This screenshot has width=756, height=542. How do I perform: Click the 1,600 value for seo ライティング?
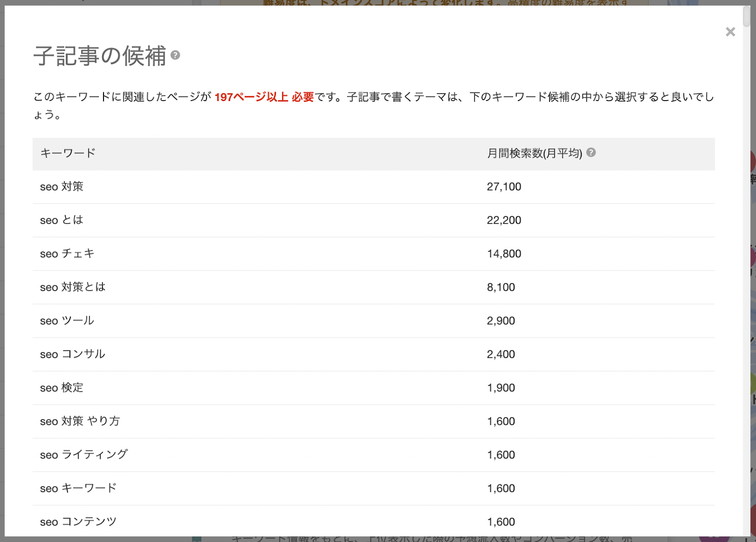click(501, 455)
